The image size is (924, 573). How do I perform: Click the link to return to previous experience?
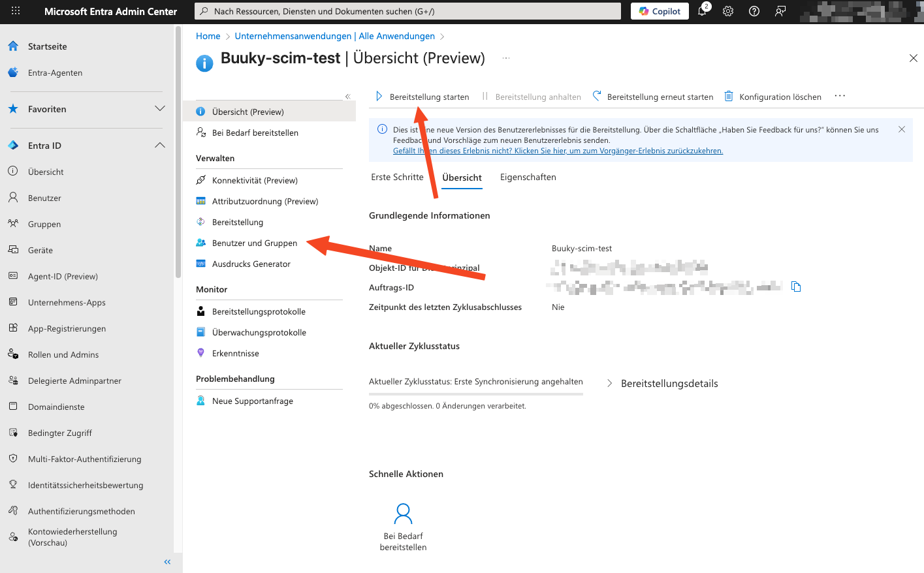(x=558, y=151)
